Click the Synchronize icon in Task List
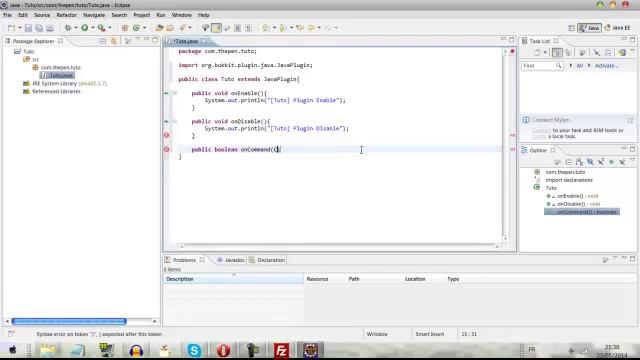640x360 pixels. [622, 53]
